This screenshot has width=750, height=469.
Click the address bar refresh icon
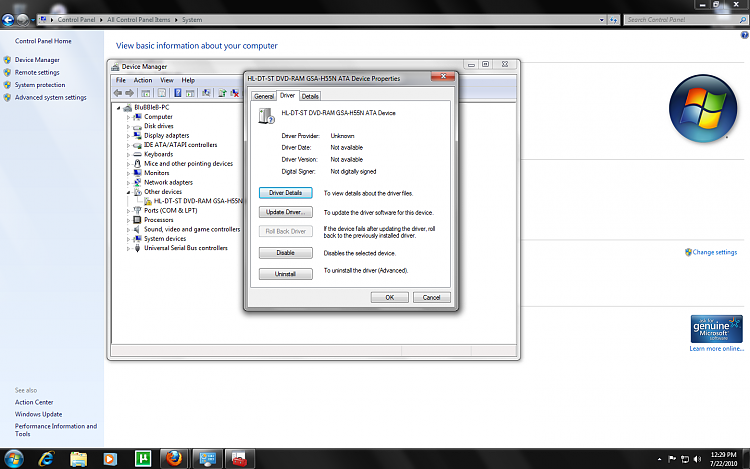point(614,20)
